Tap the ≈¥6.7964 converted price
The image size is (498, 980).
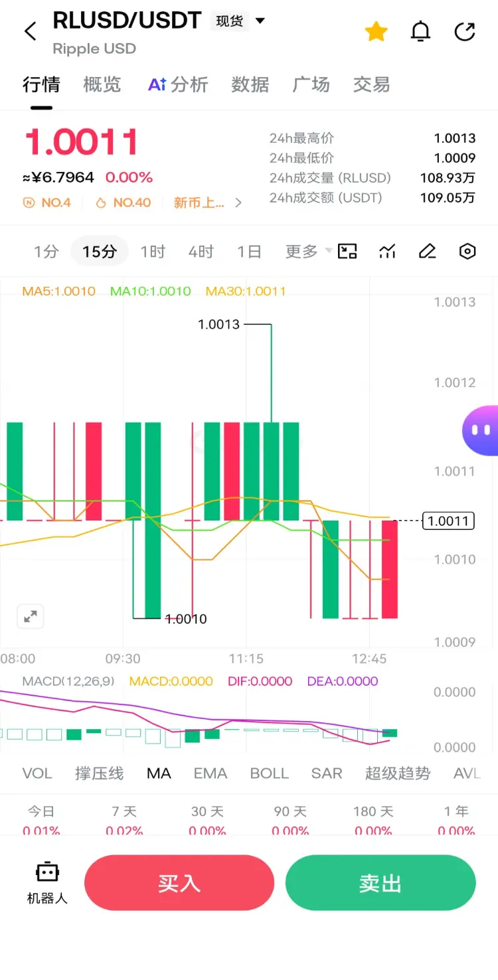click(x=58, y=177)
